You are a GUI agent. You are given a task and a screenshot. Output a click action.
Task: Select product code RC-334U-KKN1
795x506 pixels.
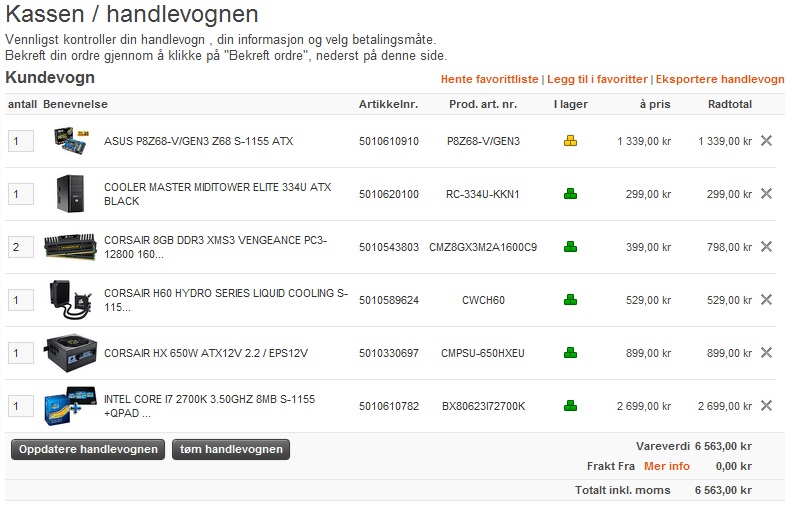483,194
